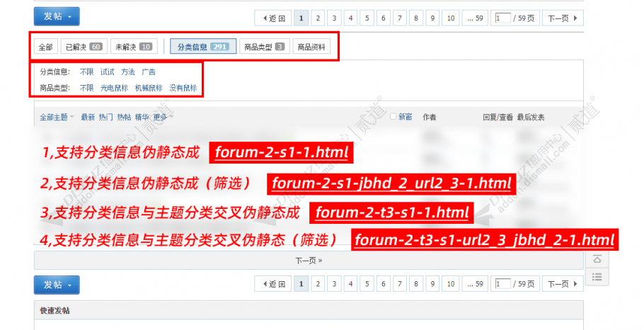Viewport: 644px width, 330px height.
Task: Choose 不限 in the 商品类型 row
Action: (86, 88)
